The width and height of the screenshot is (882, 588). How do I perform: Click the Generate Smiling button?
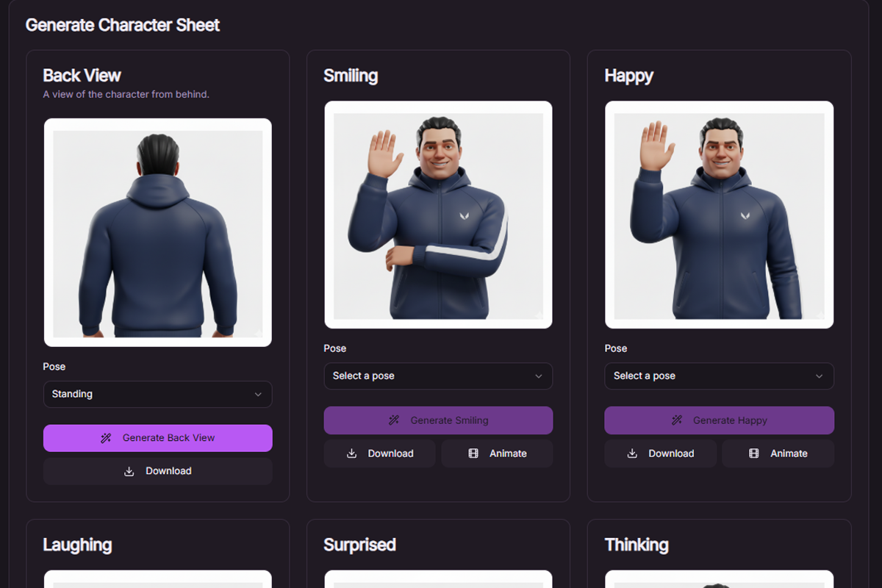point(438,420)
